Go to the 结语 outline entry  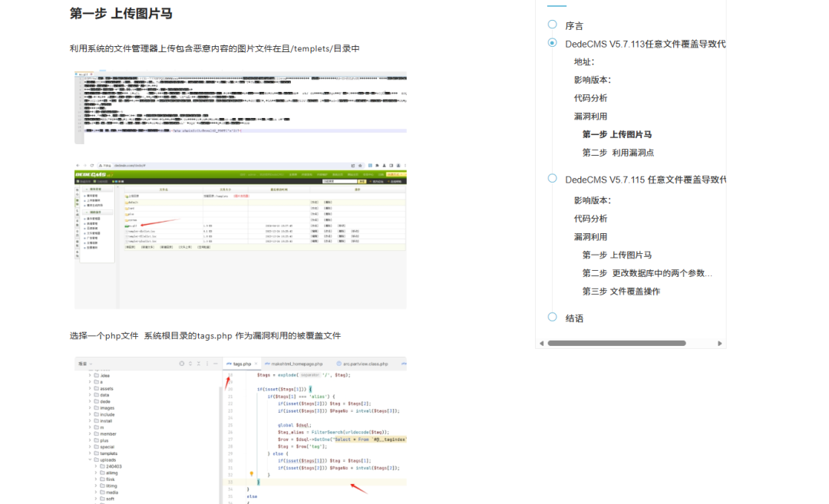point(574,318)
